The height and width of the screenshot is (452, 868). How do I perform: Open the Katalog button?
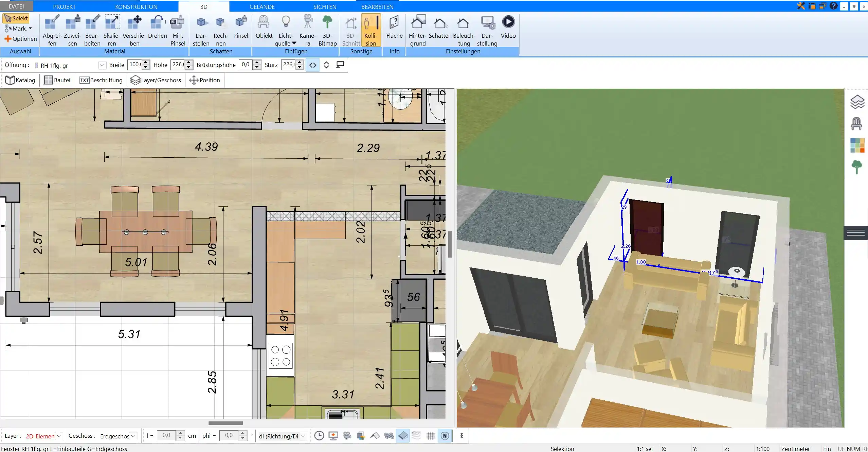click(20, 80)
